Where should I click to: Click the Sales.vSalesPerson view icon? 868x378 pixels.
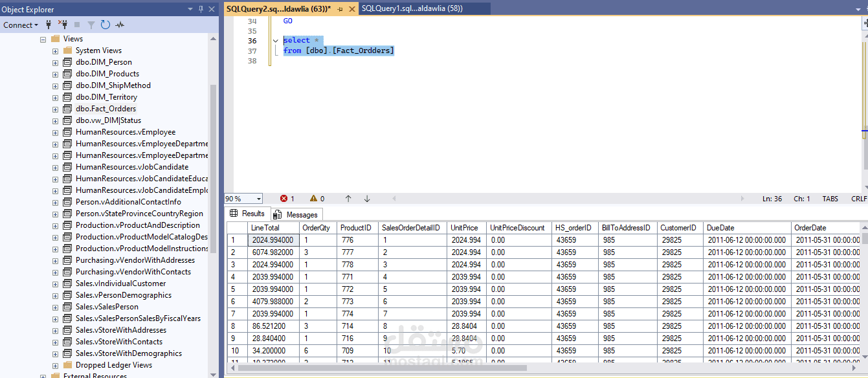pos(67,307)
